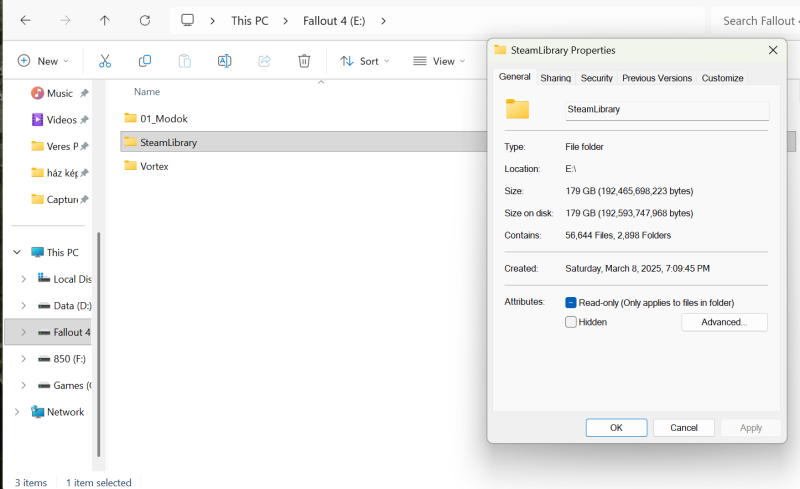Click the Rename icon in toolbar
This screenshot has width=800, height=489.
point(224,61)
